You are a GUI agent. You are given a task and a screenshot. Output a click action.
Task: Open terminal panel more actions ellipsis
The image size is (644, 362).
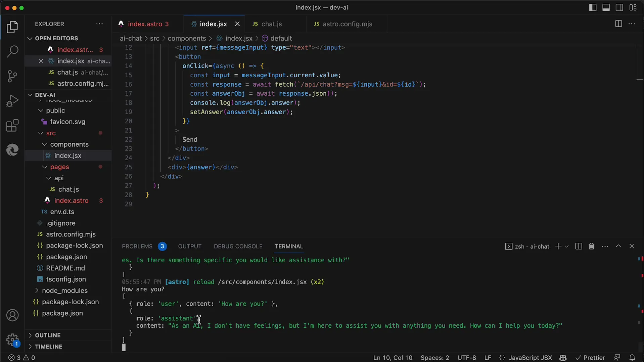[x=605, y=246]
